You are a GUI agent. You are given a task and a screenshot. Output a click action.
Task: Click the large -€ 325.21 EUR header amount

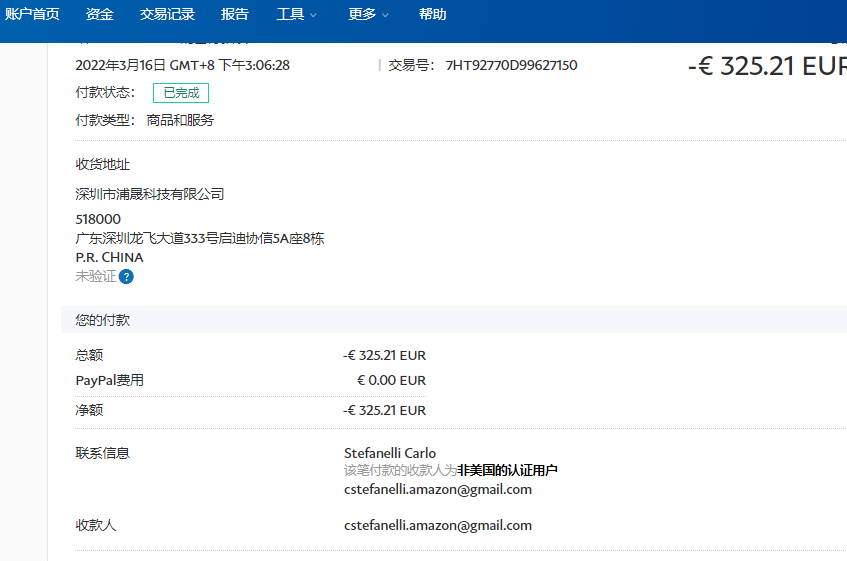tap(766, 67)
